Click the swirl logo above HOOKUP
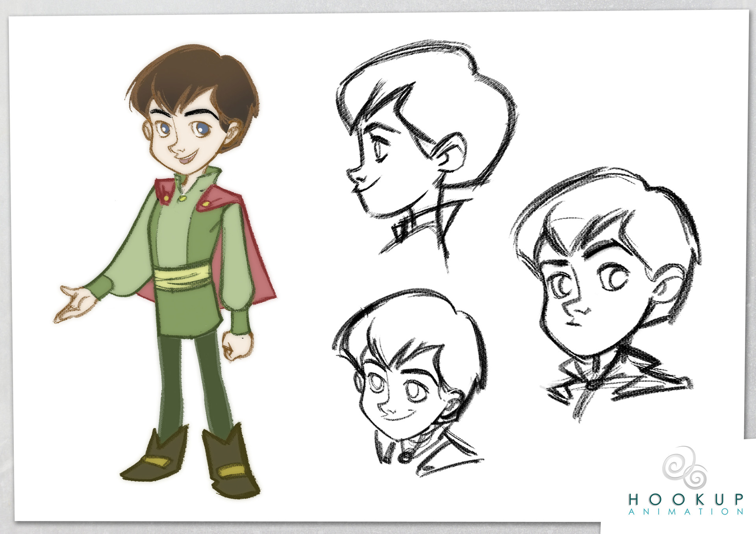Screen dimensions: 756x534 (x=685, y=467)
